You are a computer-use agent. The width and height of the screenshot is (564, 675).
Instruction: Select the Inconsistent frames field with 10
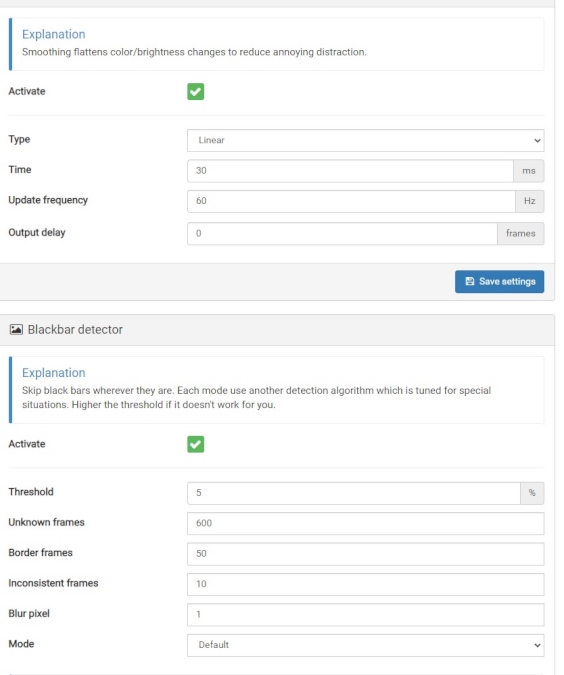pos(366,584)
